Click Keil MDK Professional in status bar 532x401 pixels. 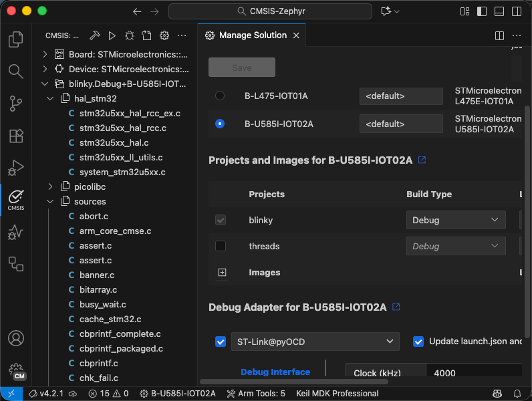click(338, 394)
